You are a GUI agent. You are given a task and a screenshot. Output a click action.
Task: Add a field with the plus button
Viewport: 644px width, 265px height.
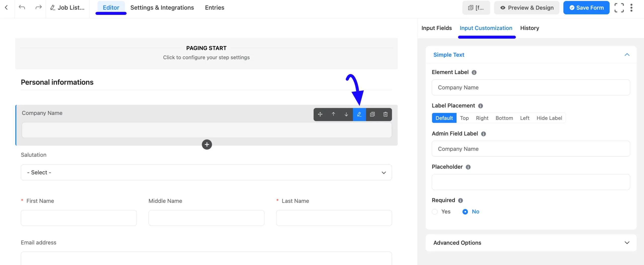coord(207,145)
